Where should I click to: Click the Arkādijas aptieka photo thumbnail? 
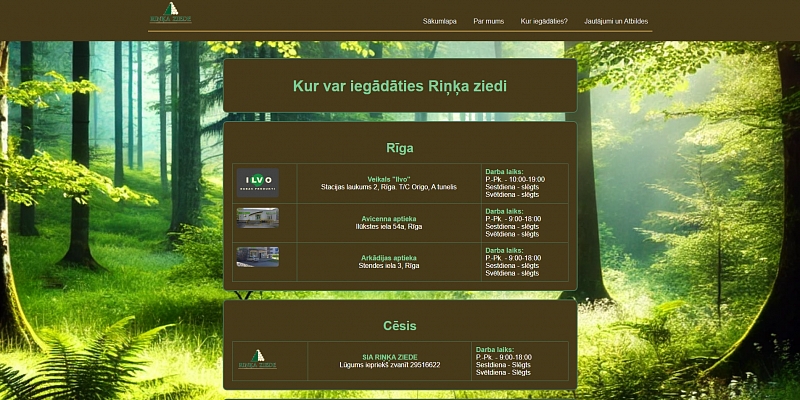tap(258, 257)
